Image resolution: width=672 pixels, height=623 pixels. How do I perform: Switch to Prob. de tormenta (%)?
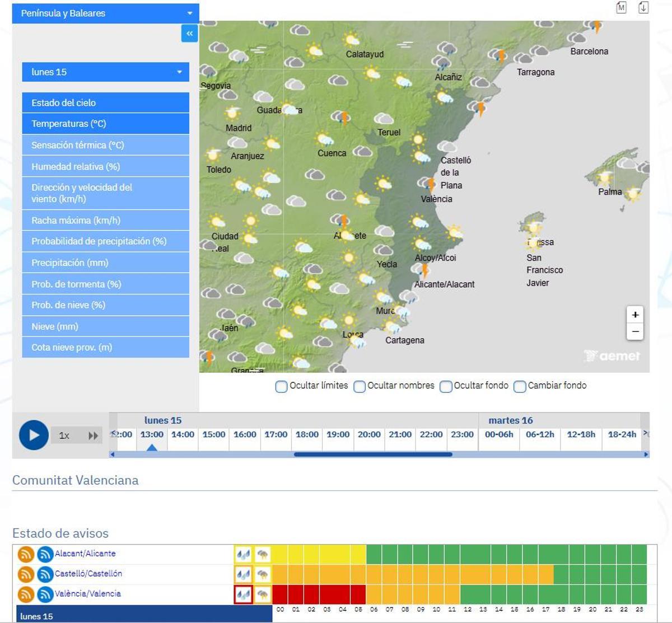pos(105,283)
